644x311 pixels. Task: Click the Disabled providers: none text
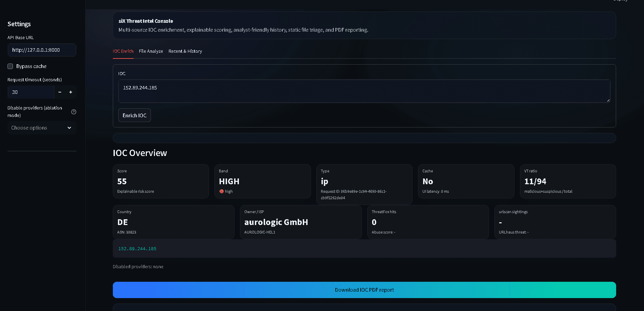pos(138,267)
